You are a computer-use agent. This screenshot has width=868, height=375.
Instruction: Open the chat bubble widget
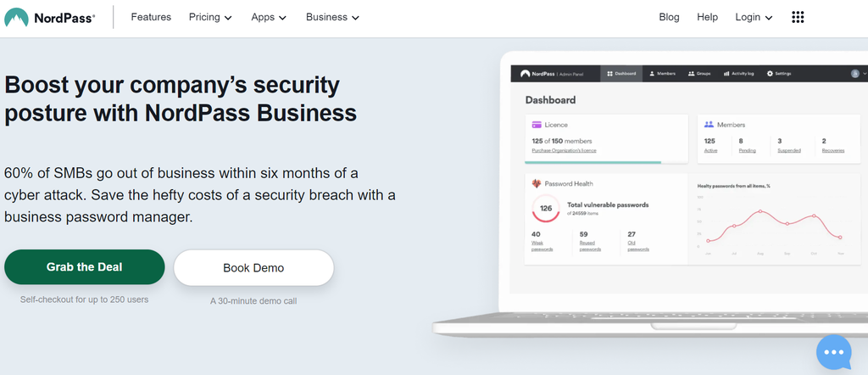[x=833, y=351]
